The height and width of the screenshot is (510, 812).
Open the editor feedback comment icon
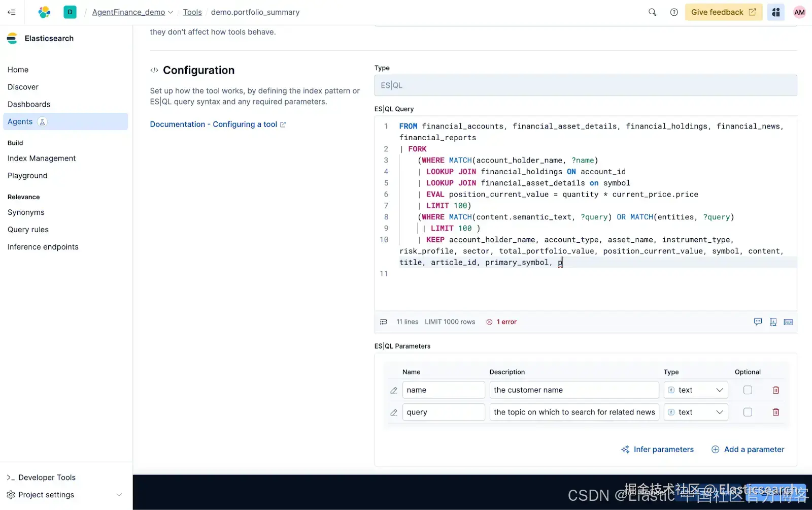click(758, 322)
